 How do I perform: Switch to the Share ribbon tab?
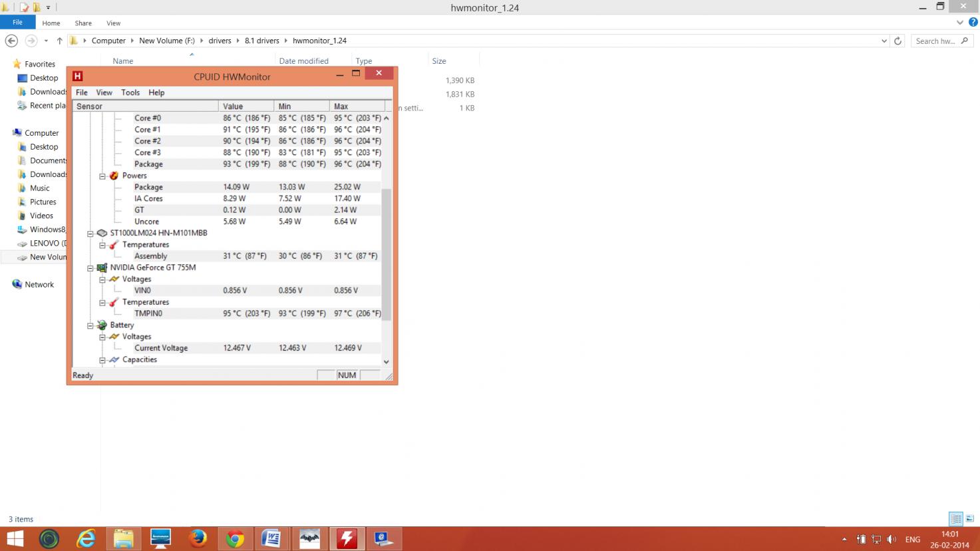83,23
